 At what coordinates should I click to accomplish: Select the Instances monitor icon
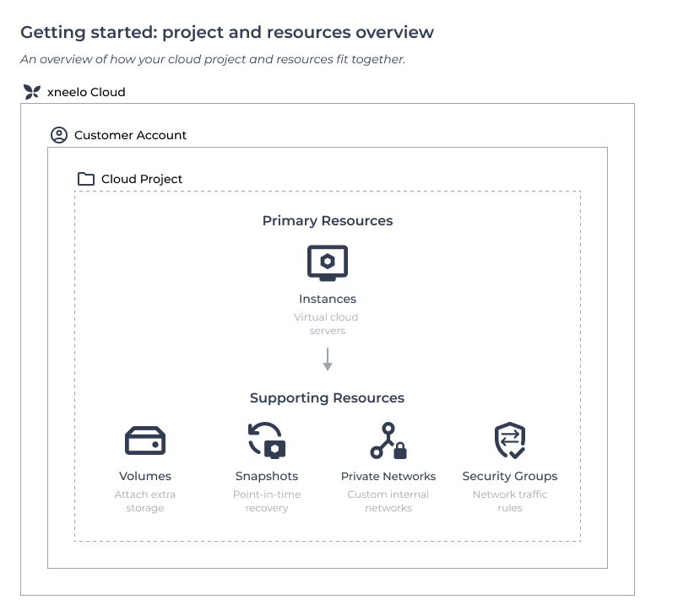327,263
